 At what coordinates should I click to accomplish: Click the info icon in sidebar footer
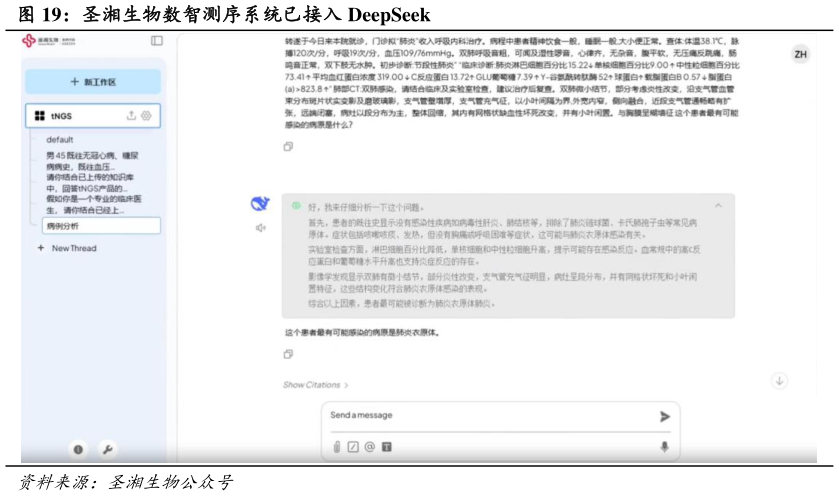click(78, 449)
